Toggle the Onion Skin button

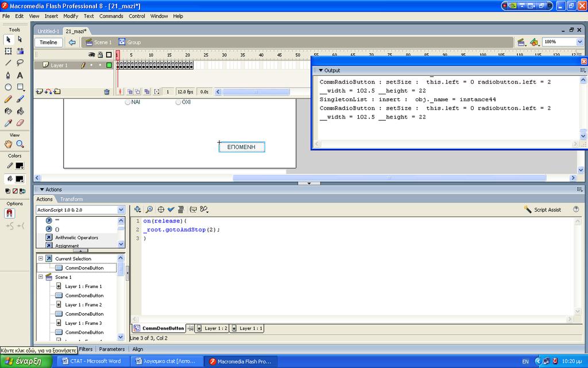pos(130,91)
